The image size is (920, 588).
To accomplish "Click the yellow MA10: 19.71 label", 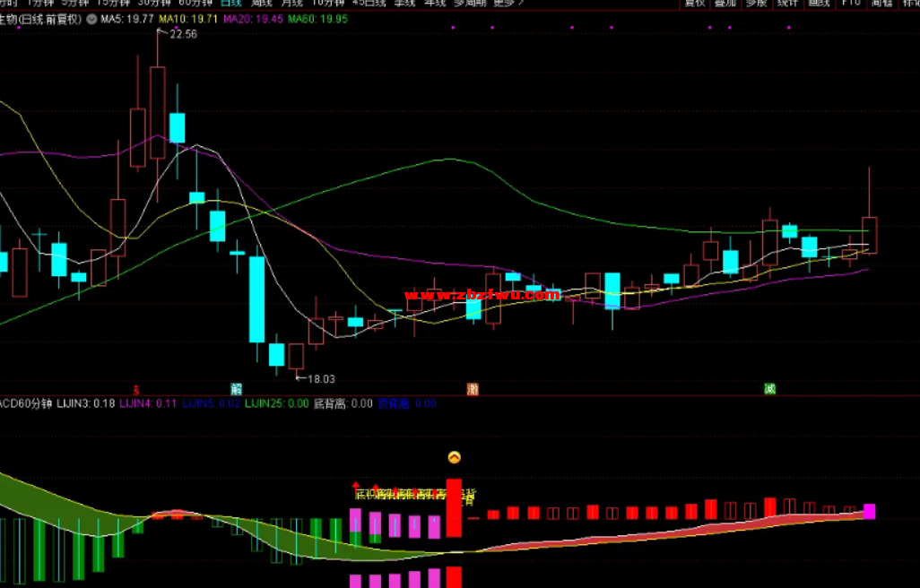I will 188,20.
